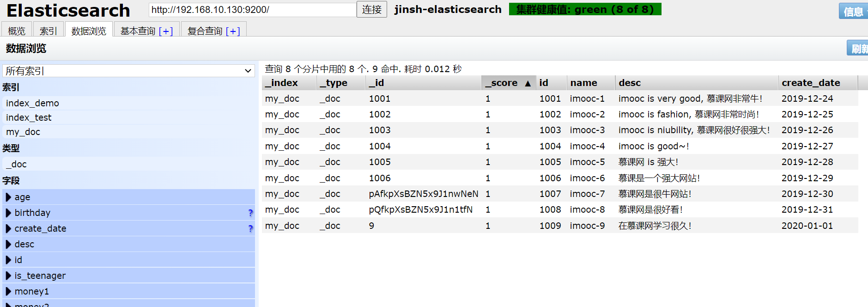Sort by the create_date column header
This screenshot has height=307, width=868.
tap(818, 83)
